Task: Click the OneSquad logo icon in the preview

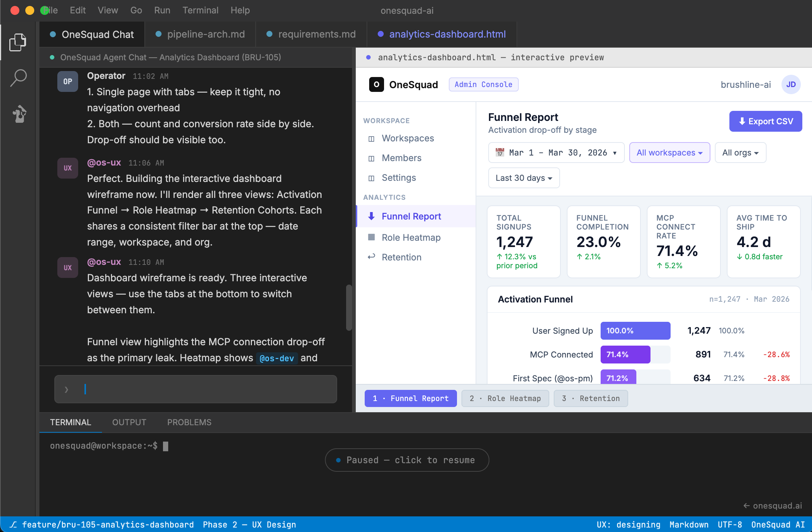Action: click(376, 84)
